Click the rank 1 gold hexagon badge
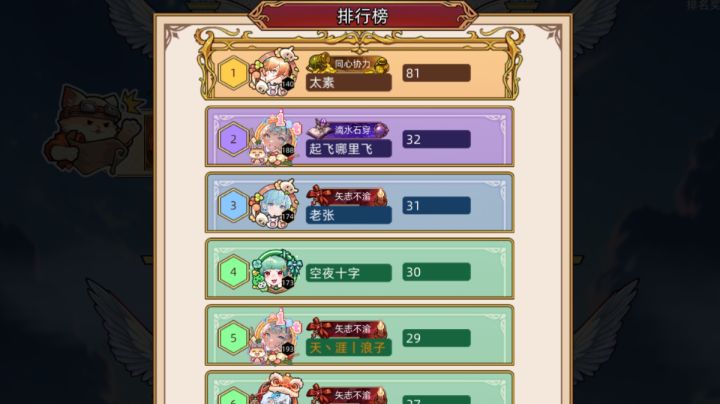Screen dimensions: 720x404 [x=233, y=73]
